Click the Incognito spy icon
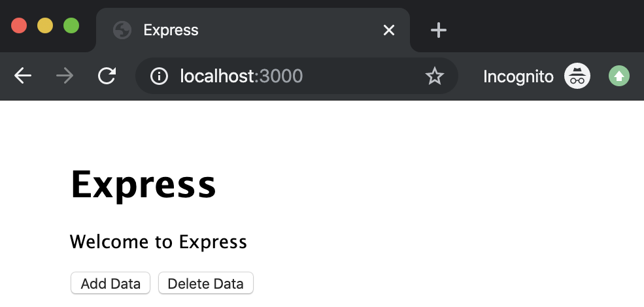 click(x=577, y=76)
